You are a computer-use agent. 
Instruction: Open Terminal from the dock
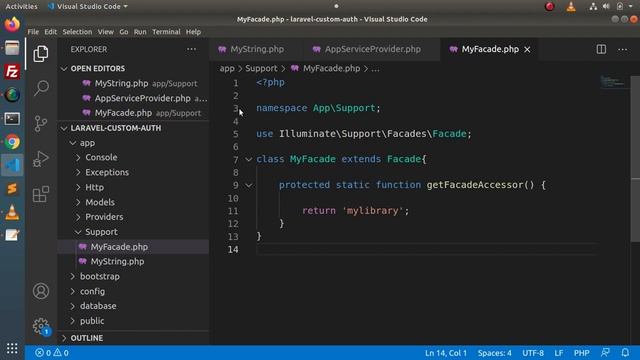pyautogui.click(x=12, y=119)
